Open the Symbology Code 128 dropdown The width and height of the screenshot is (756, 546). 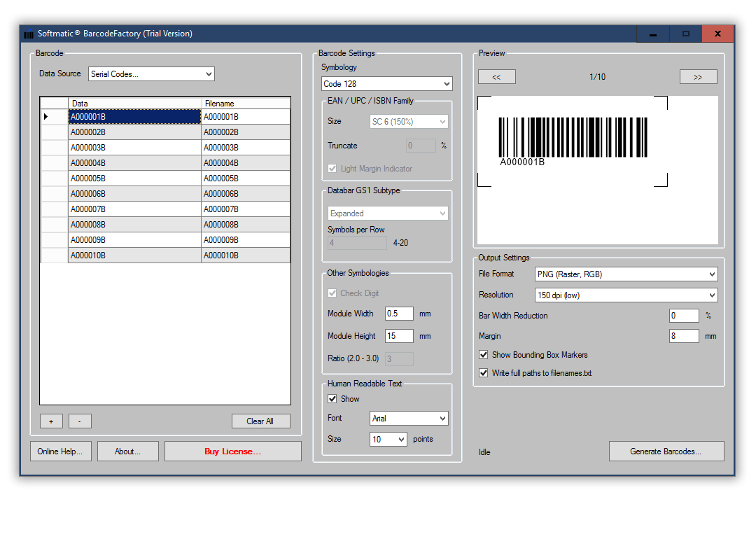[386, 84]
